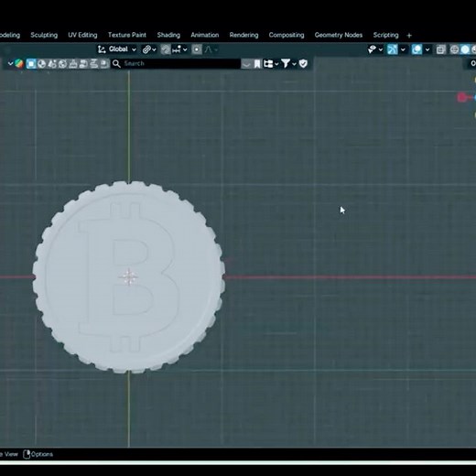Click the transform orientation axes icon
This screenshot has width=476, height=476.
coord(102,49)
